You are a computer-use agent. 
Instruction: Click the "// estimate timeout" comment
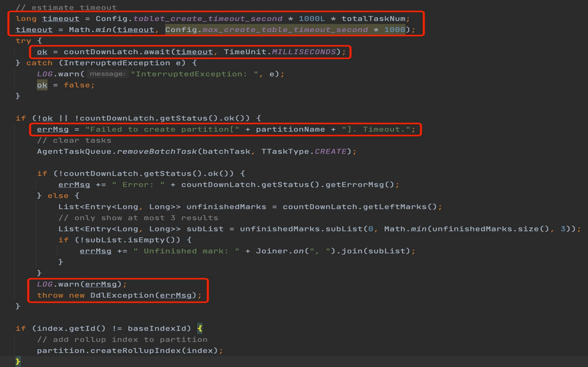(66, 8)
